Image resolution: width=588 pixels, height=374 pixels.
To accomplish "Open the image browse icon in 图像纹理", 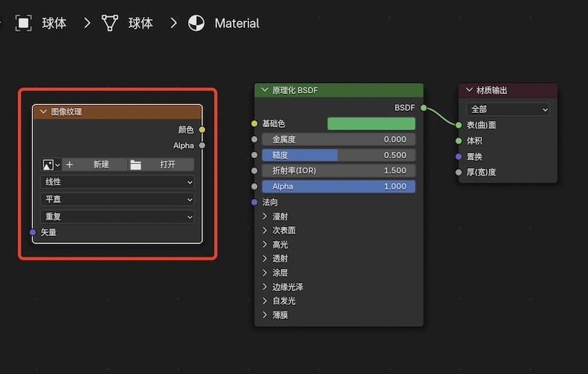I will [51, 165].
